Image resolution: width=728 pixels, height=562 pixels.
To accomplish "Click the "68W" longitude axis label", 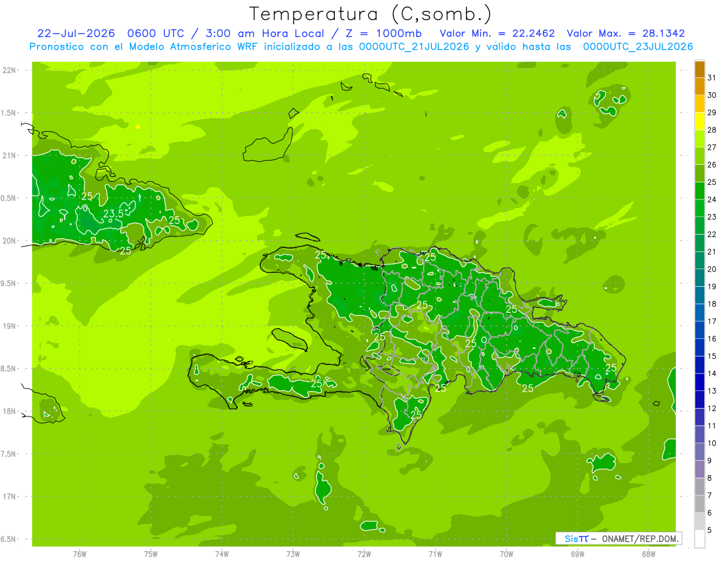I will (x=649, y=554).
